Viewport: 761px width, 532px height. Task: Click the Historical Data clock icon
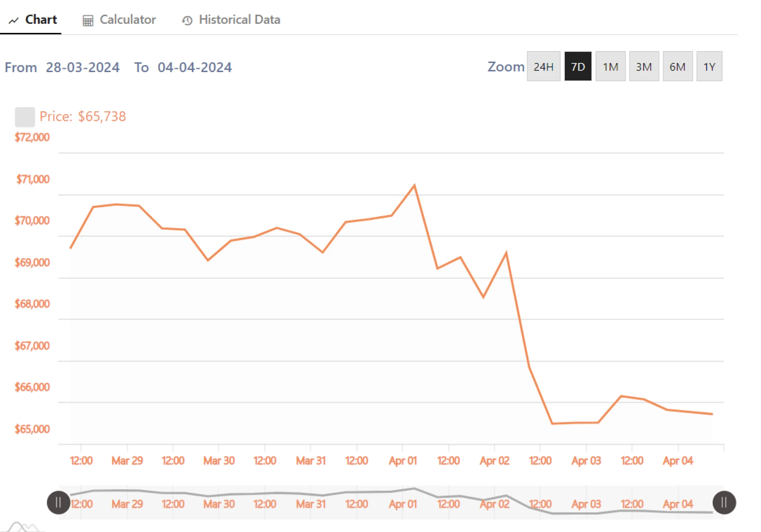[187, 20]
